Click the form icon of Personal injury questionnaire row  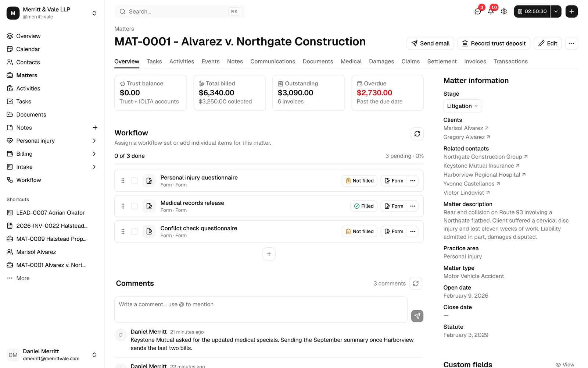pyautogui.click(x=149, y=181)
